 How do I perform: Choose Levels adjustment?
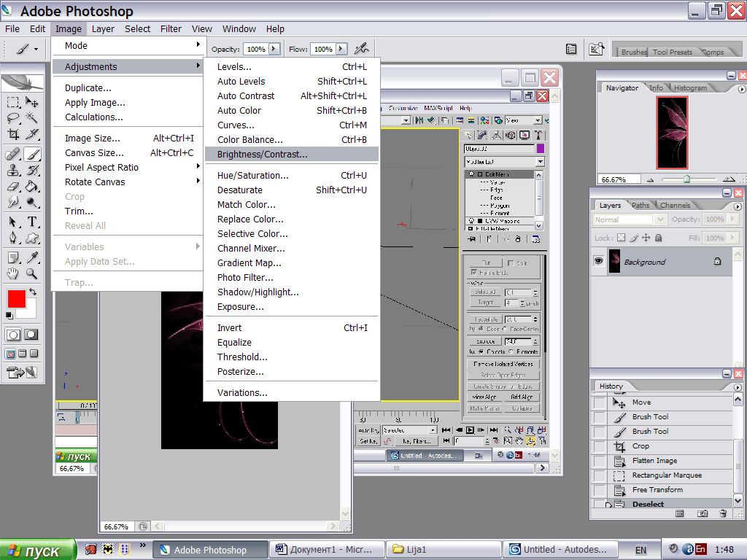click(292, 66)
